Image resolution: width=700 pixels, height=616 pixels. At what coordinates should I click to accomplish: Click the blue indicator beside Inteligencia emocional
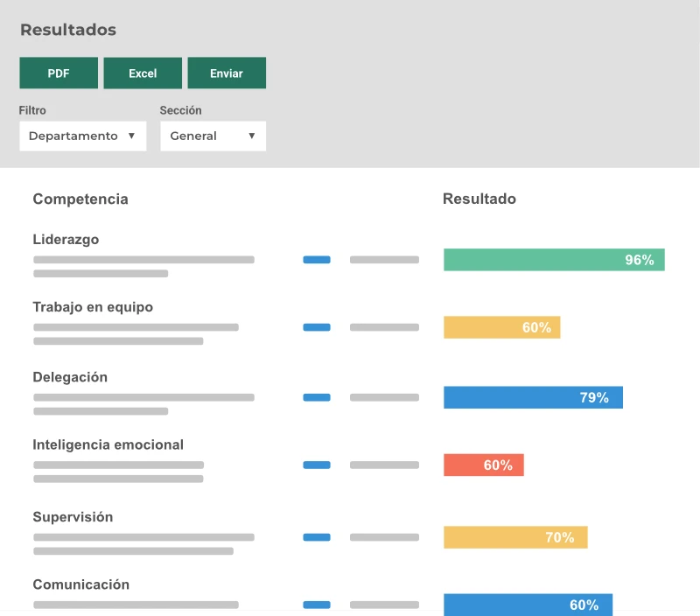[x=317, y=465]
